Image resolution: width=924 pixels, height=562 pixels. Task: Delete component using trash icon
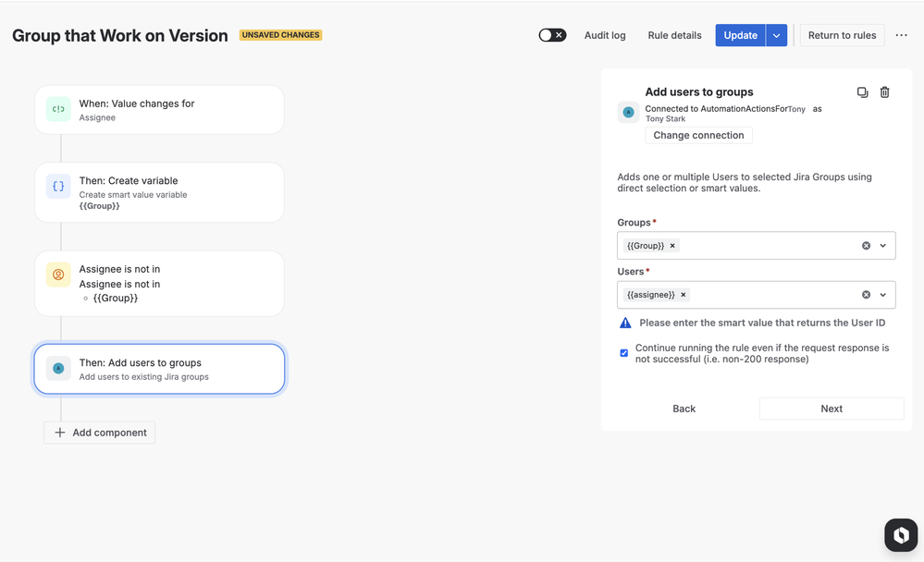tap(884, 92)
